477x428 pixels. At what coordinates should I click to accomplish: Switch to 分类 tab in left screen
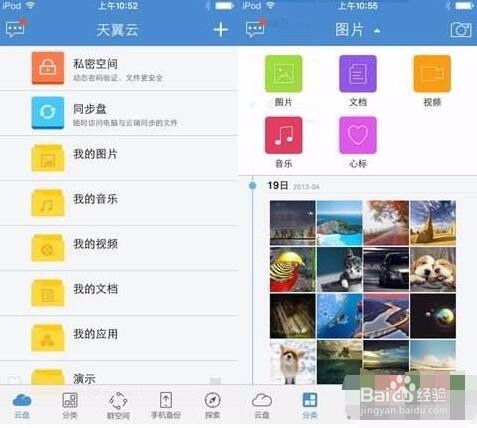[70, 406]
